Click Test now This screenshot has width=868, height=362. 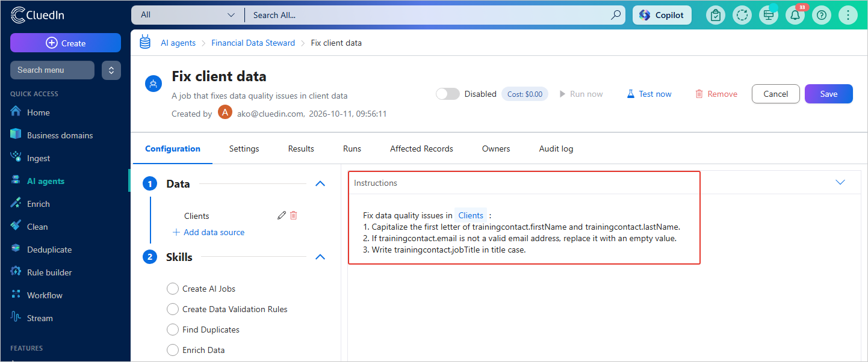point(649,94)
